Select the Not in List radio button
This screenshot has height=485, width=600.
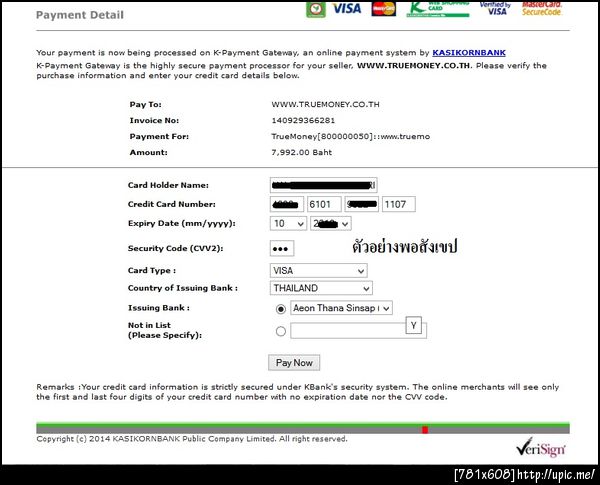point(280,331)
